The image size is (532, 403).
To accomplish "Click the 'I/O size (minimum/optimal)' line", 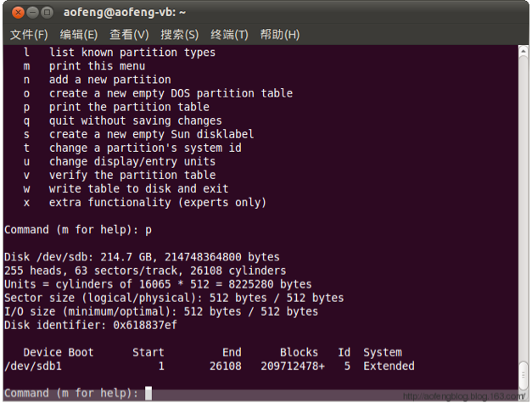I will click(x=161, y=311).
